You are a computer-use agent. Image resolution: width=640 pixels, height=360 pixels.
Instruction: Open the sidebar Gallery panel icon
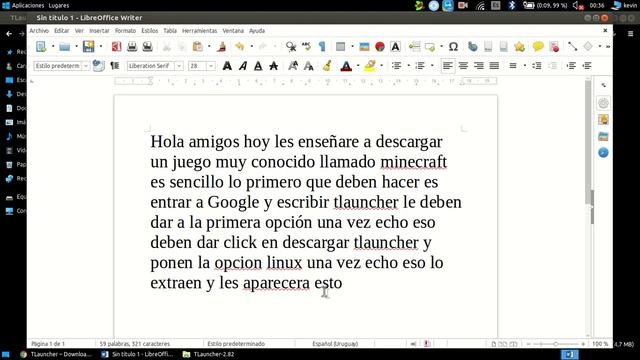[603, 136]
